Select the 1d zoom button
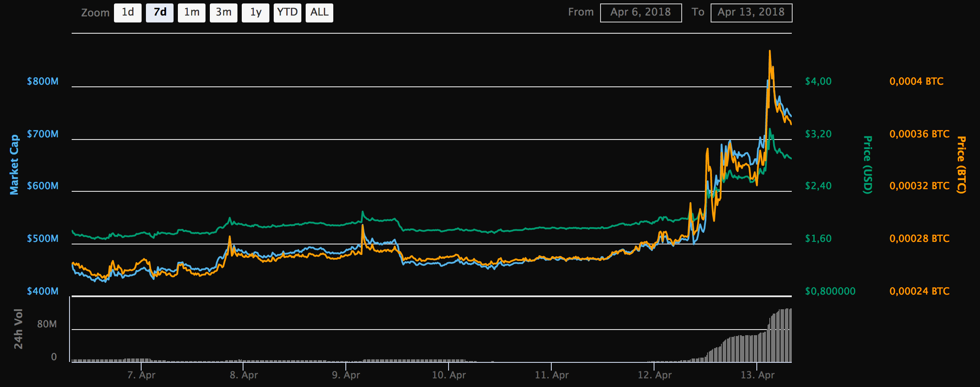This screenshot has width=980, height=387. coord(128,13)
